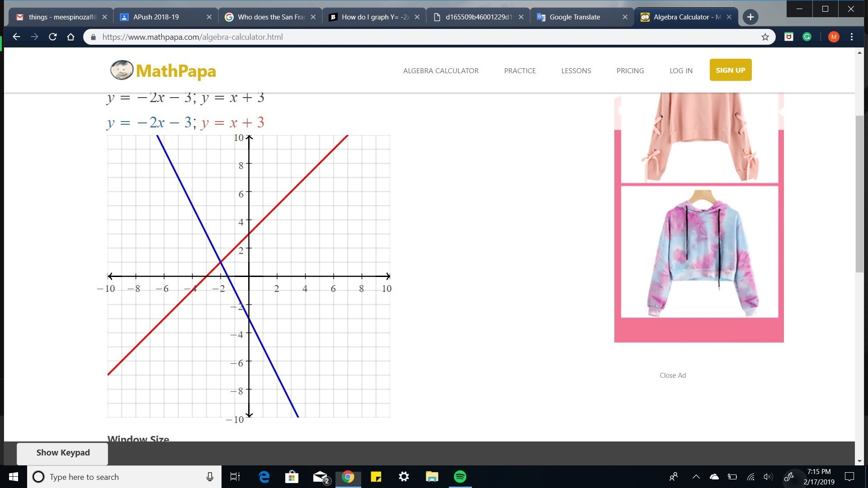Image resolution: width=868 pixels, height=488 pixels.
Task: Bookmark this page with the star icon
Action: [x=765, y=37]
